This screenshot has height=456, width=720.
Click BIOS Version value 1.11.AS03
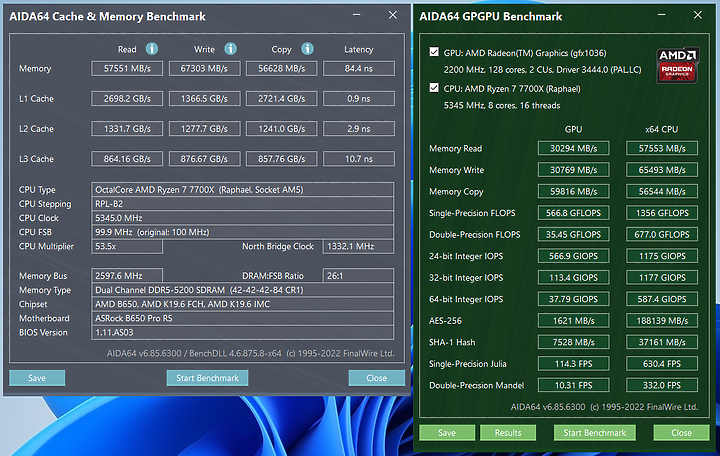[242, 332]
